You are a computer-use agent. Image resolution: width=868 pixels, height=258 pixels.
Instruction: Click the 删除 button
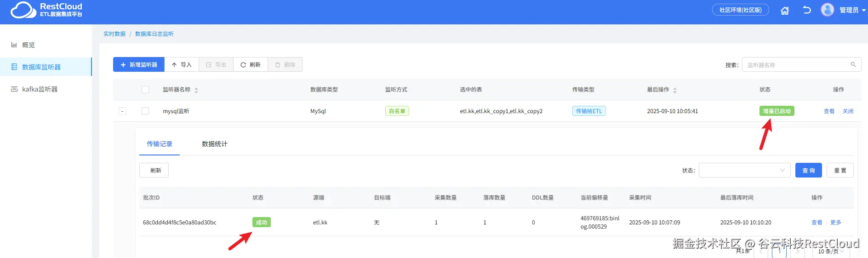point(285,64)
